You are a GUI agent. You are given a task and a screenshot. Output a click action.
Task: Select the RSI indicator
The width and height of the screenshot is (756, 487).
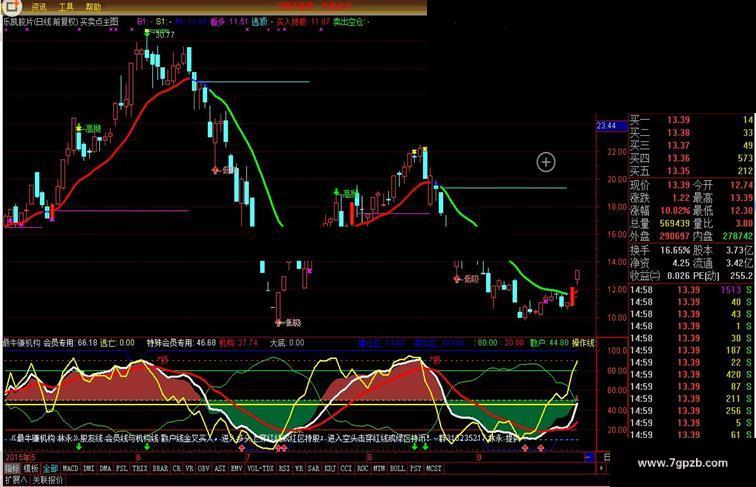click(284, 468)
